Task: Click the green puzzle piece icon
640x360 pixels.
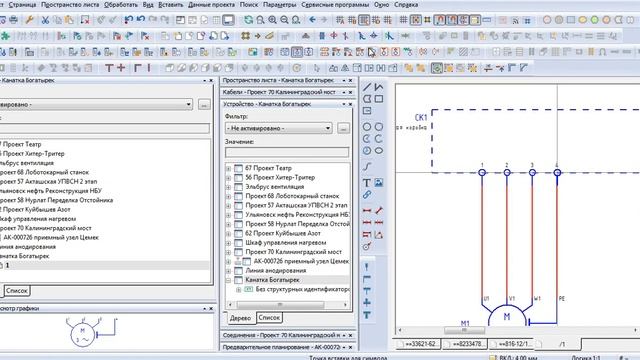Action: 5,36
